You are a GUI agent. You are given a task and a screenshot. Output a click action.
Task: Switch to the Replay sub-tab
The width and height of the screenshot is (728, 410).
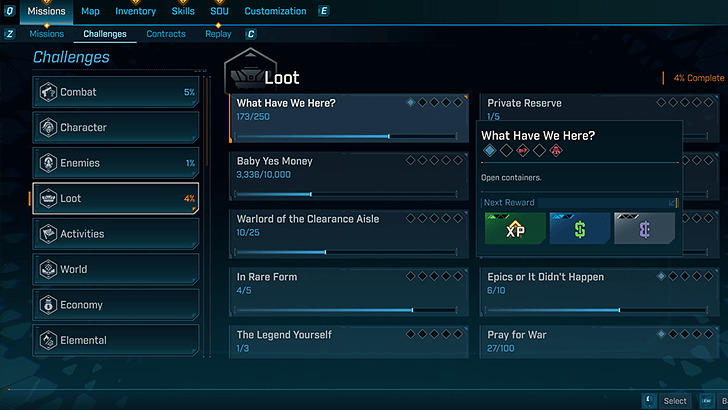(218, 34)
